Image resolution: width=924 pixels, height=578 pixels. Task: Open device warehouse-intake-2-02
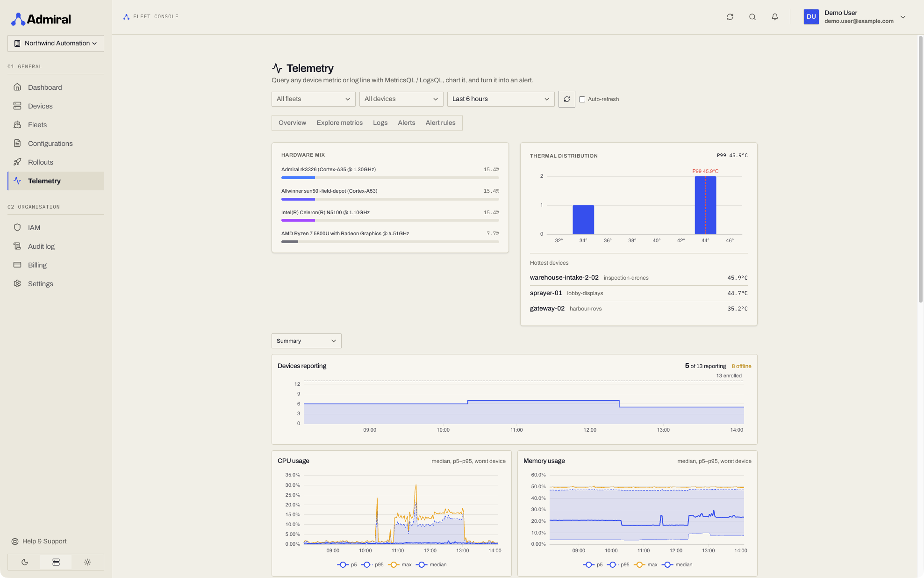(x=564, y=277)
